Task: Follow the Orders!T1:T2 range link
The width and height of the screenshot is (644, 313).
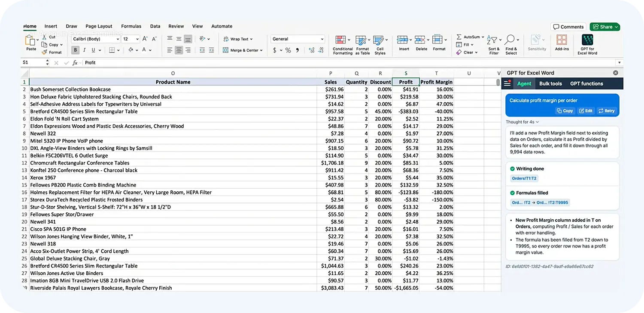Action: coord(524,178)
